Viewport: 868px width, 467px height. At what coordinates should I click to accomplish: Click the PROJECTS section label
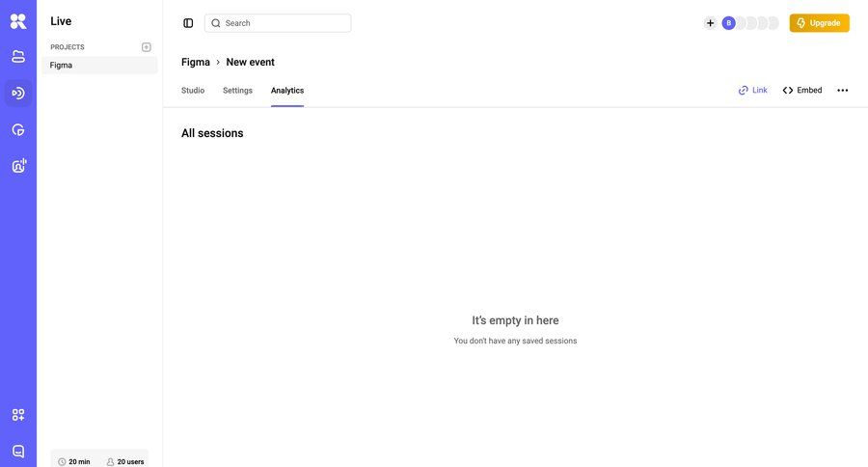[x=68, y=47]
